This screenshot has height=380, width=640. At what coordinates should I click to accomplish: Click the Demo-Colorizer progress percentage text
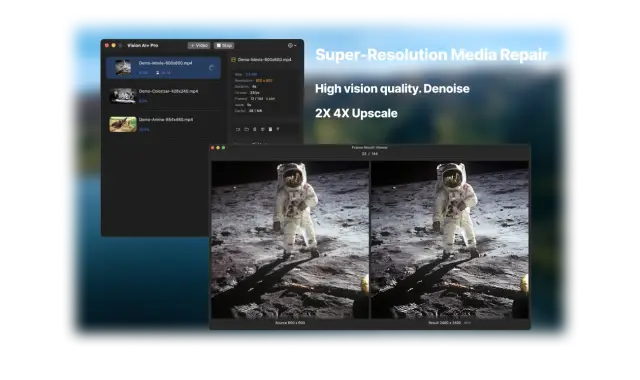tap(143, 101)
